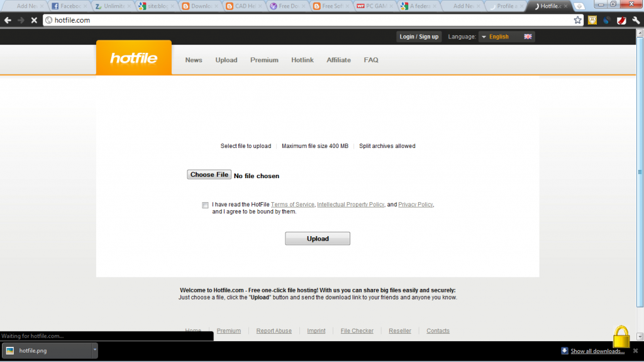Click the "Split archives allowed" text
The image size is (644, 362).
(387, 146)
